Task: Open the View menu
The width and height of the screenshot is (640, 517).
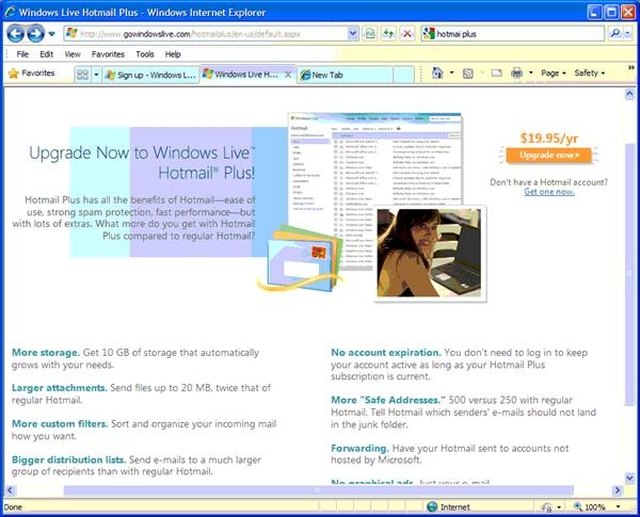Action: click(72, 54)
